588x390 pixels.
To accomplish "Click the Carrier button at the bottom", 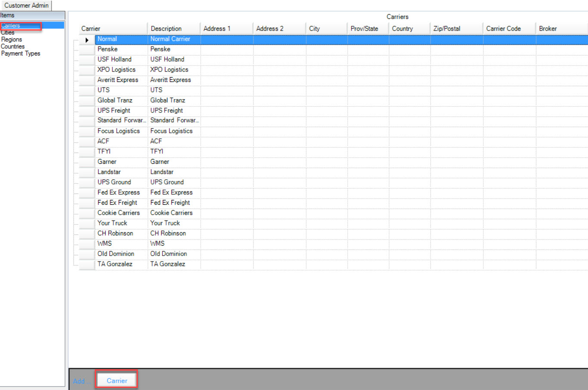I will [x=117, y=381].
